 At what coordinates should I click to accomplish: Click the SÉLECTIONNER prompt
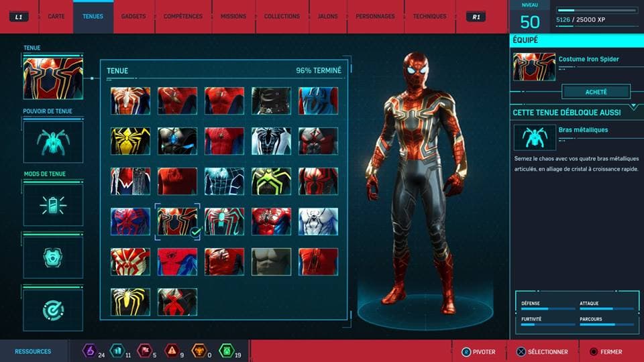tap(542, 352)
